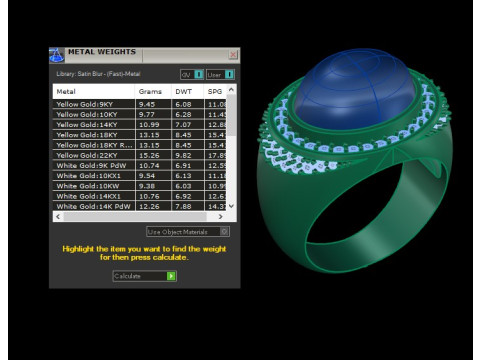Image resolution: width=480 pixels, height=360 pixels.
Task: Click the table's scroll up arrow
Action: [x=231, y=90]
